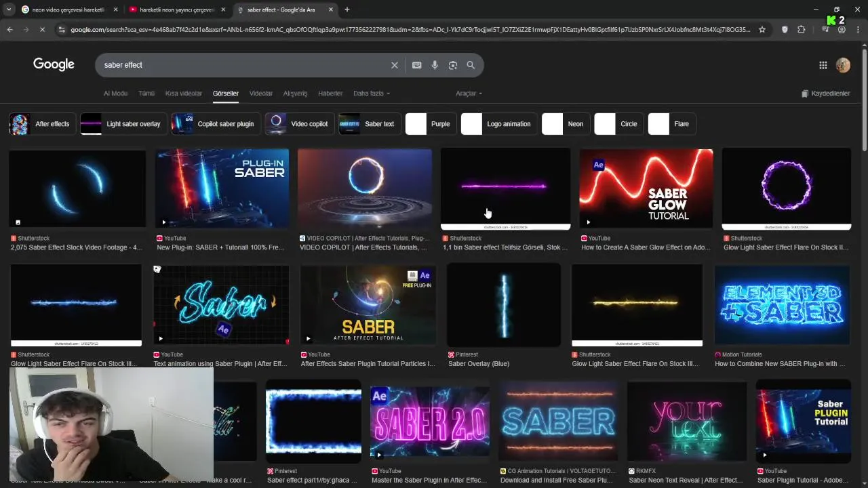This screenshot has width=868, height=488.
Task: Open purple circle flare Shutterstock thumbnail
Action: pyautogui.click(x=787, y=189)
